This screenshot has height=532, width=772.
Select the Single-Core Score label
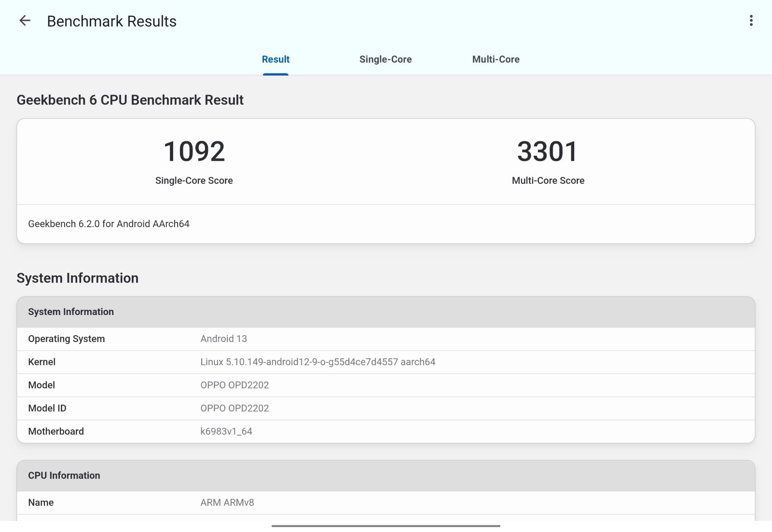click(194, 180)
